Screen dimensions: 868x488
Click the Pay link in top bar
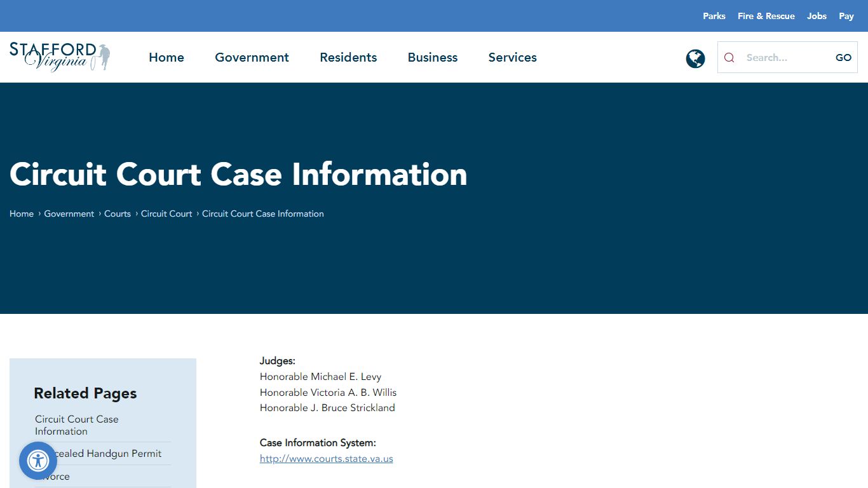846,16
